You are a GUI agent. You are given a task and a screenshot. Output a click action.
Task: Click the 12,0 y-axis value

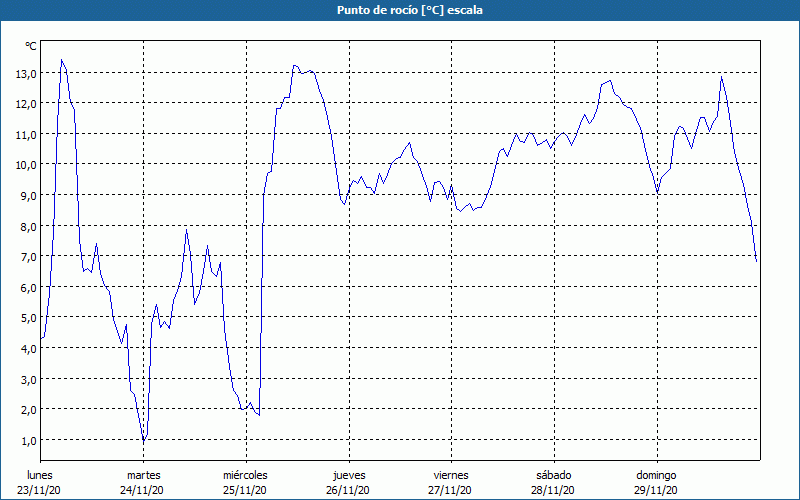[26, 104]
